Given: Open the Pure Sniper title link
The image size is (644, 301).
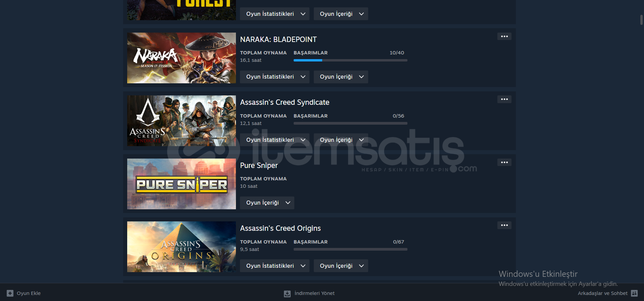Looking at the screenshot, I should point(259,165).
